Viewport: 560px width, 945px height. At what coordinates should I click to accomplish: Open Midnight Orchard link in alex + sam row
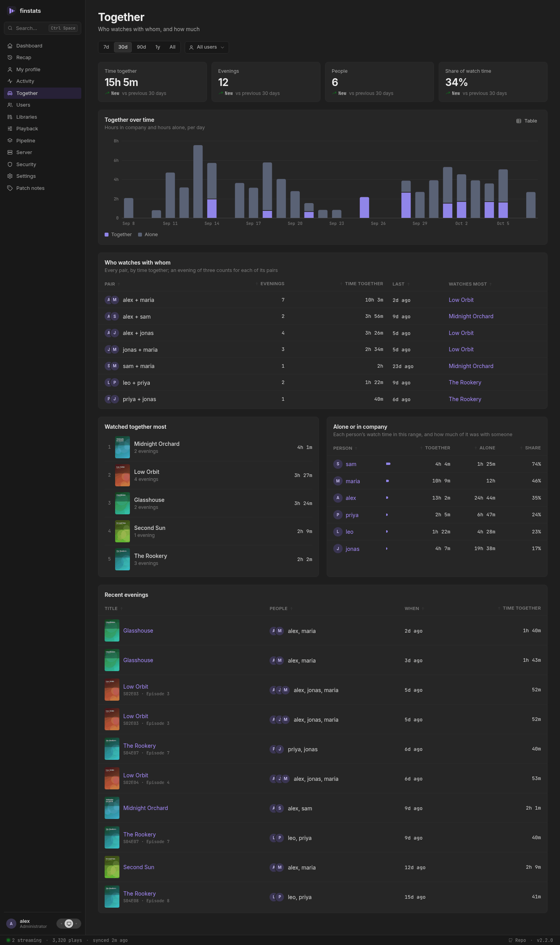tap(471, 316)
